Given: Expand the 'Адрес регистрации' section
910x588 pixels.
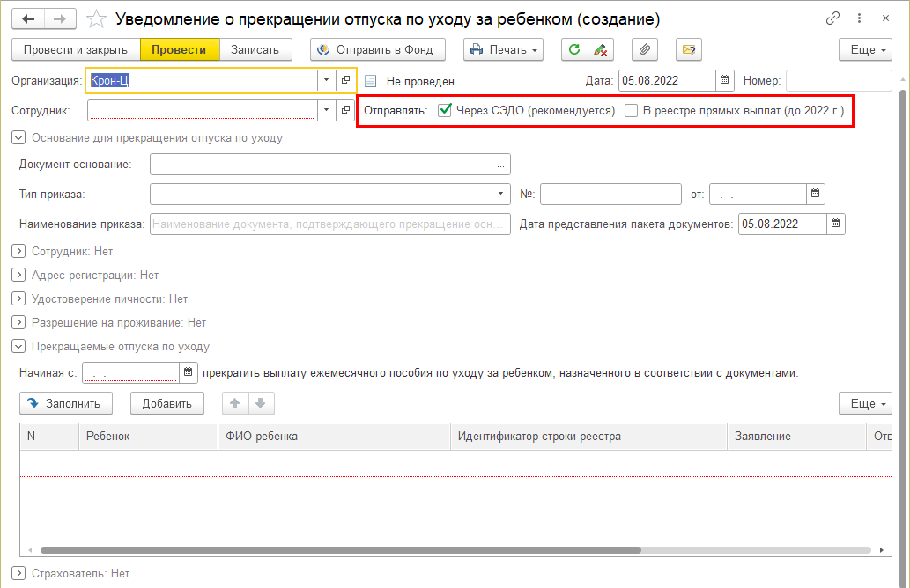Looking at the screenshot, I should pyautogui.click(x=18, y=275).
